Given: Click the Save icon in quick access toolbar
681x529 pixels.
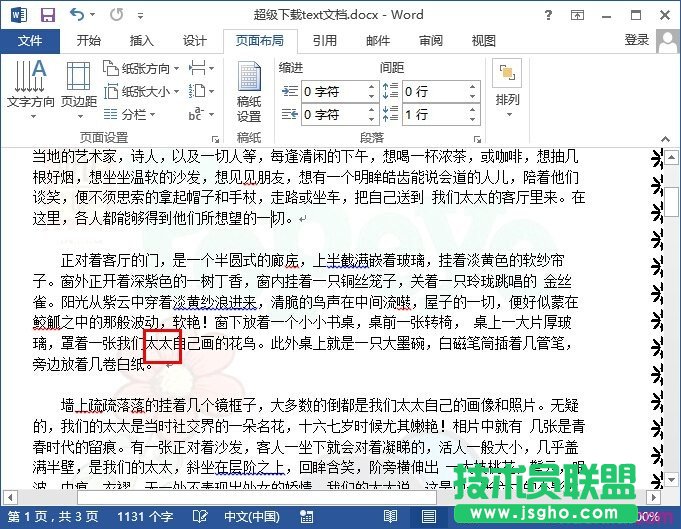Looking at the screenshot, I should coord(46,15).
